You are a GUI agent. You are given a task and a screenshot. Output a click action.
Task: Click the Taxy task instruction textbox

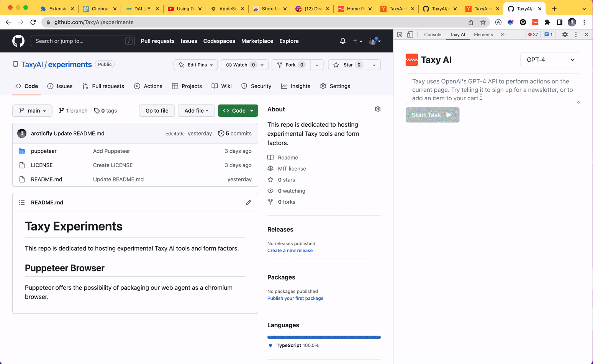pos(493,89)
